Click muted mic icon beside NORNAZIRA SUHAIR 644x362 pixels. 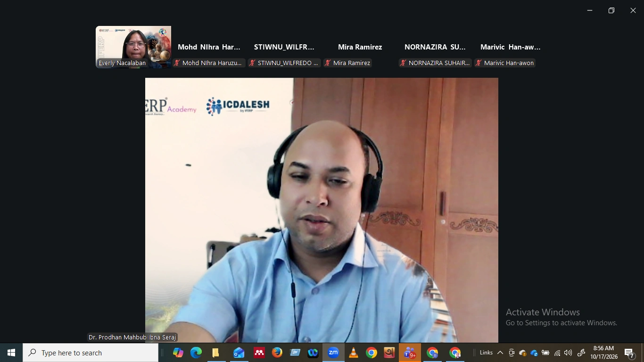[x=403, y=63]
